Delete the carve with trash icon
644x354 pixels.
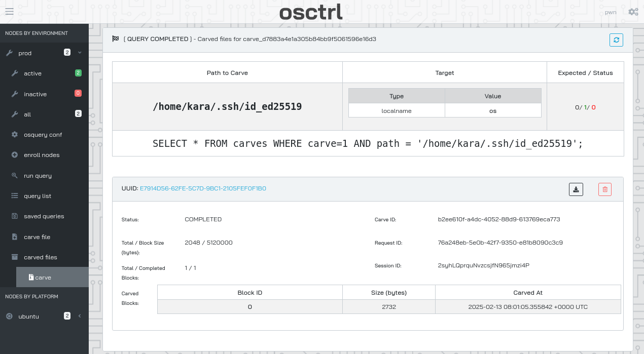click(x=604, y=189)
